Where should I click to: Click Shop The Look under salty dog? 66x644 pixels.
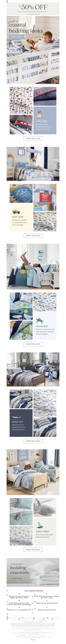coord(33,138)
